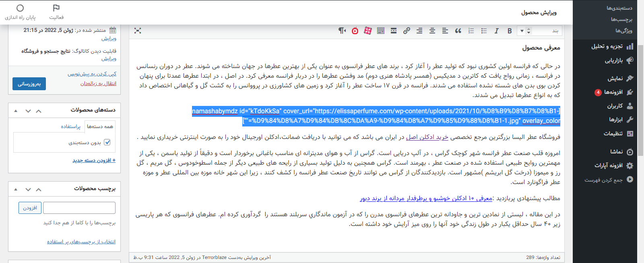Click the calendar icon beside publish date

tap(113, 30)
